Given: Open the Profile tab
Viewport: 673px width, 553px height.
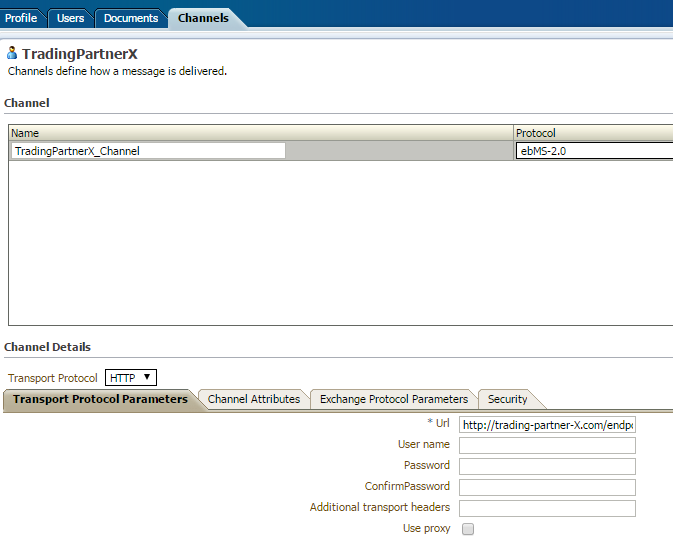Looking at the screenshot, I should tap(21, 18).
